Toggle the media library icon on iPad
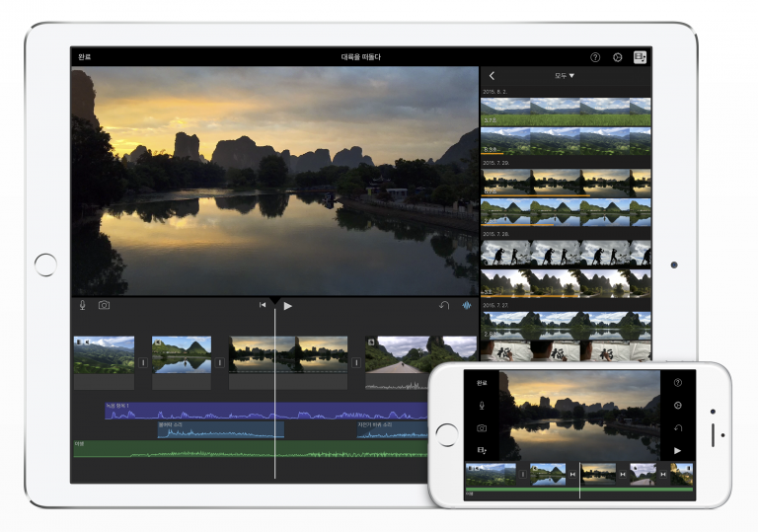This screenshot has width=758, height=532. (640, 57)
